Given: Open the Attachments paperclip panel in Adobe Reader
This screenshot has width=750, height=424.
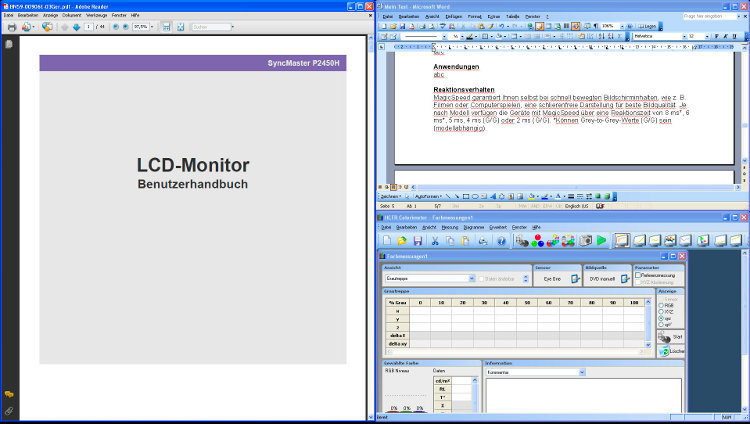Looking at the screenshot, I should (9, 411).
